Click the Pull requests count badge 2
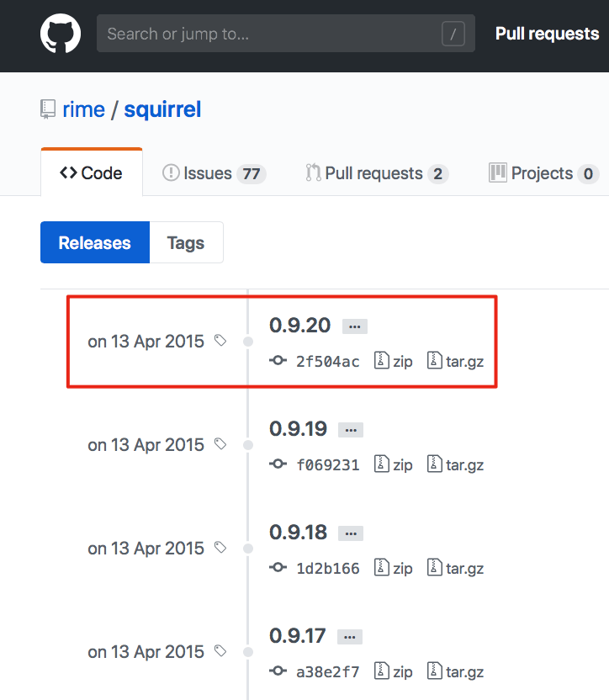Image resolution: width=609 pixels, height=700 pixels. point(438,173)
